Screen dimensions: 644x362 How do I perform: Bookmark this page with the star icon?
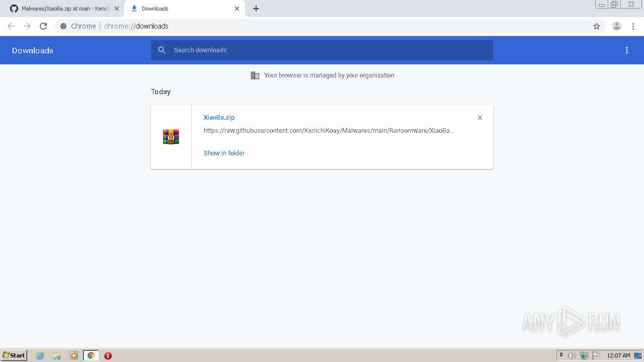(x=597, y=26)
